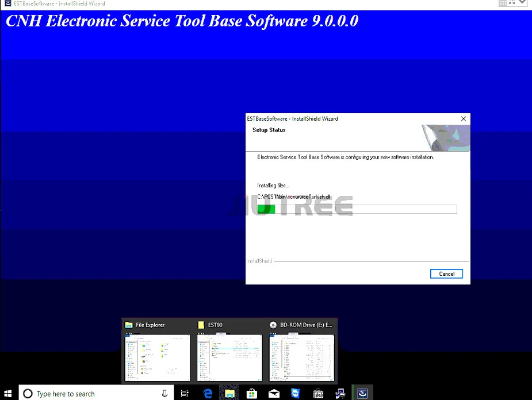Click the configuring new software installation message
Viewport: 532px width, 400px height.
pos(345,157)
